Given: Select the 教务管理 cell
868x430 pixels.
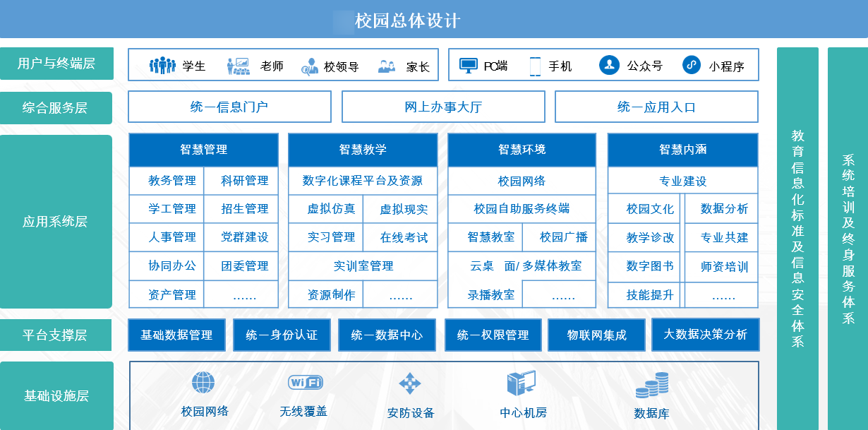Looking at the screenshot, I should (167, 181).
